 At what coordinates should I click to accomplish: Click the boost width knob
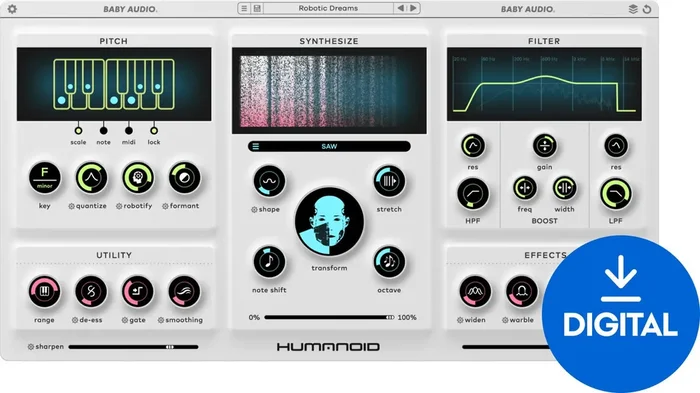pyautogui.click(x=565, y=188)
